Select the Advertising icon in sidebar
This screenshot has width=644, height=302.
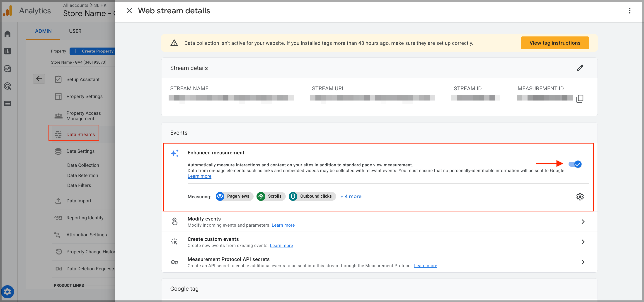pos(7,86)
